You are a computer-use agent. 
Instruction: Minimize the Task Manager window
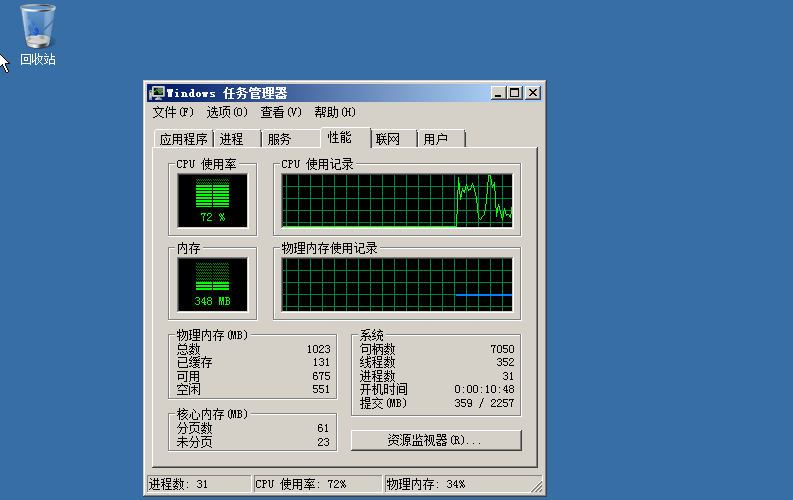498,93
